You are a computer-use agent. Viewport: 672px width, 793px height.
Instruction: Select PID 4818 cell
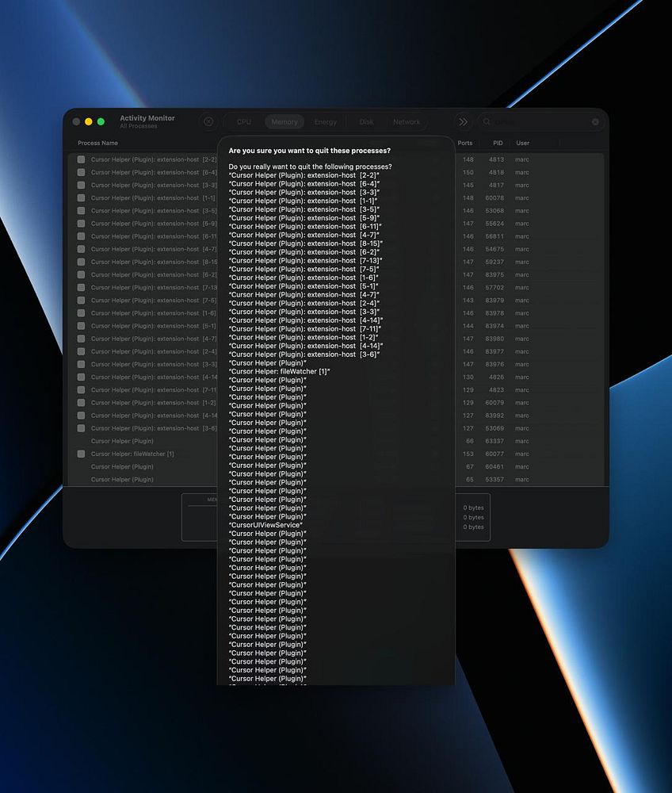point(495,172)
